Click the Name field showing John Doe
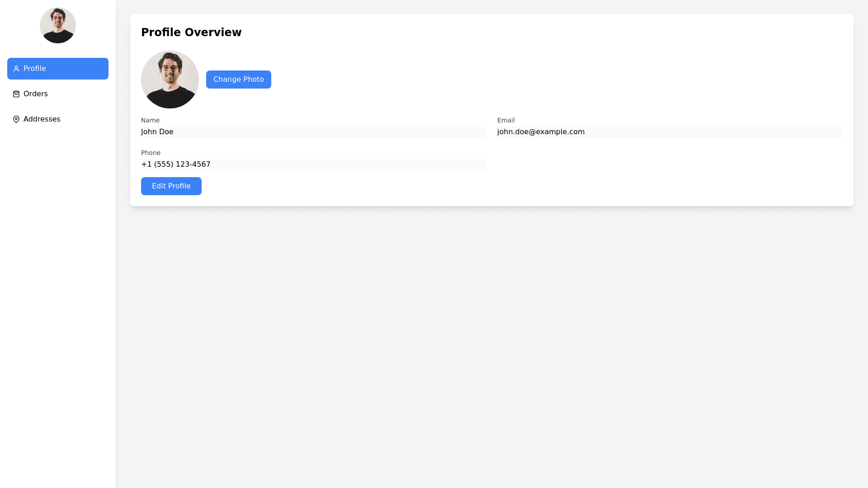Viewport: 868px width, 488px height. pyautogui.click(x=313, y=132)
